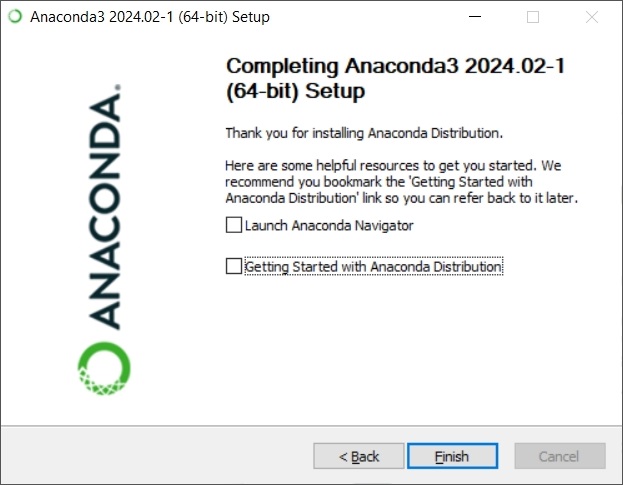Viewport: 623px width, 485px height.
Task: Minimize the Anaconda3 Setup window
Action: pyautogui.click(x=475, y=17)
